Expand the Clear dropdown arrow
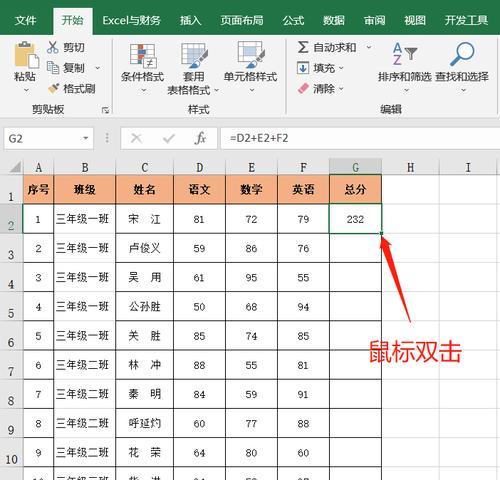The image size is (500, 480). 341,89
